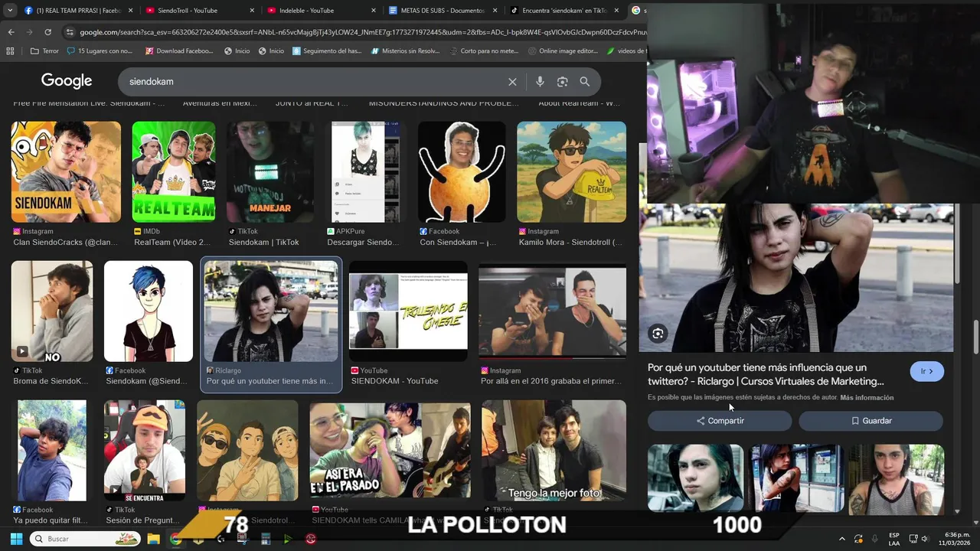Click the magnifier search button
The height and width of the screenshot is (551, 980).
click(585, 82)
